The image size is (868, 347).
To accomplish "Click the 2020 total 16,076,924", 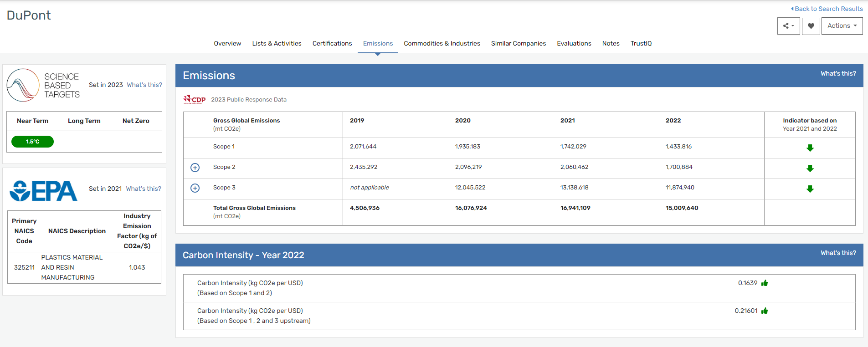I will pos(471,208).
